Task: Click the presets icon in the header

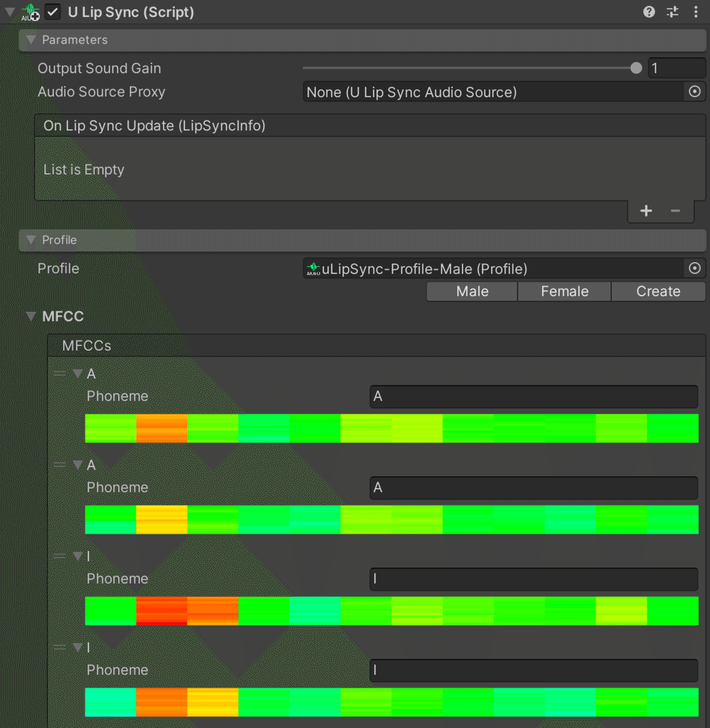Action: [x=672, y=12]
